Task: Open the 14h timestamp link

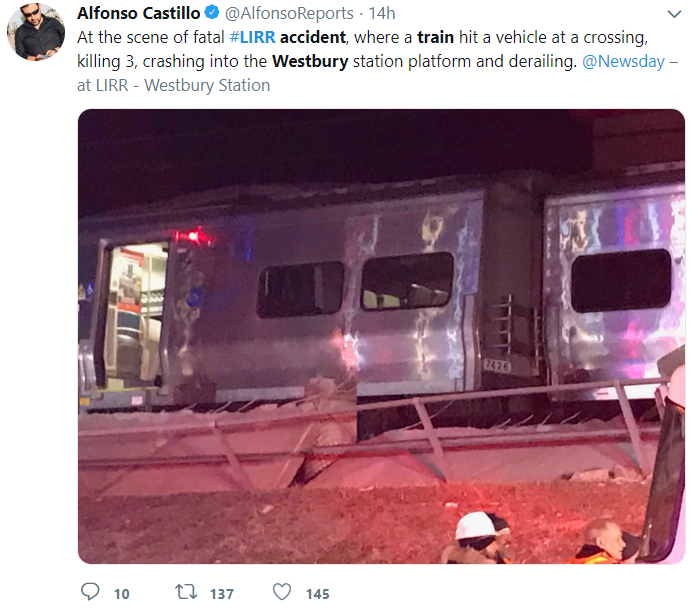Action: point(381,13)
